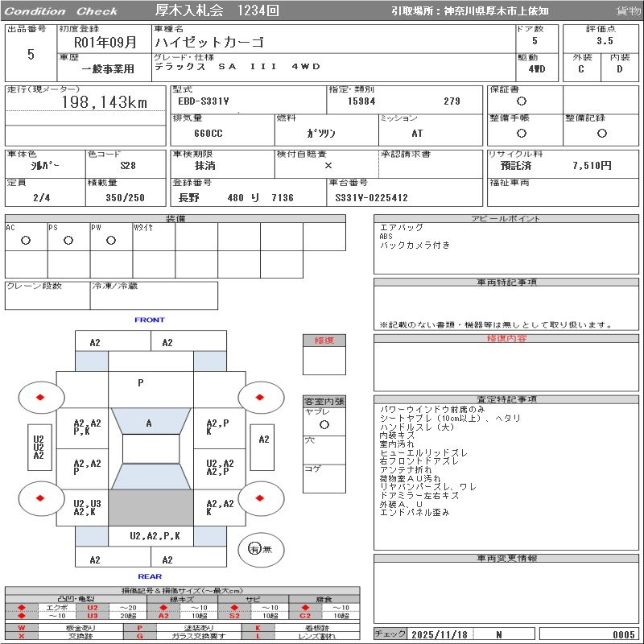Click the red P 塗装あり legend symbol
This screenshot has width=644, height=644.
point(139,627)
